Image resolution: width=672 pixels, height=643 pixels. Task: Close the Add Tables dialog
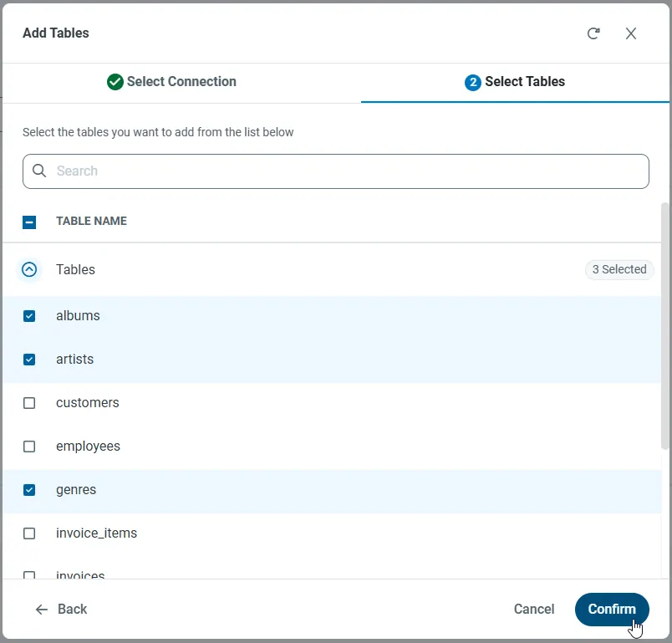[631, 33]
